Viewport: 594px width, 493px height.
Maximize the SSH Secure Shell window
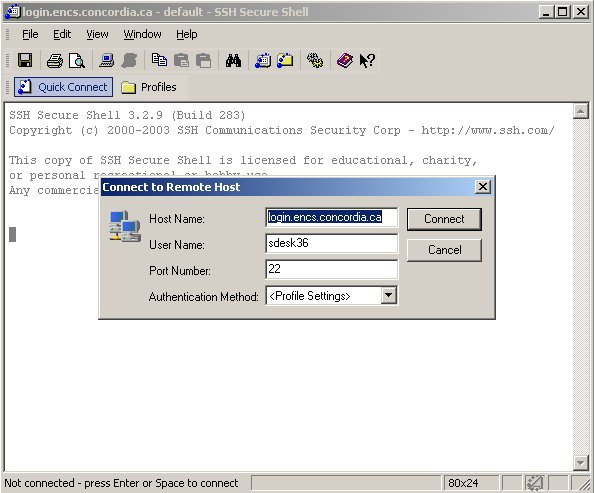(563, 12)
